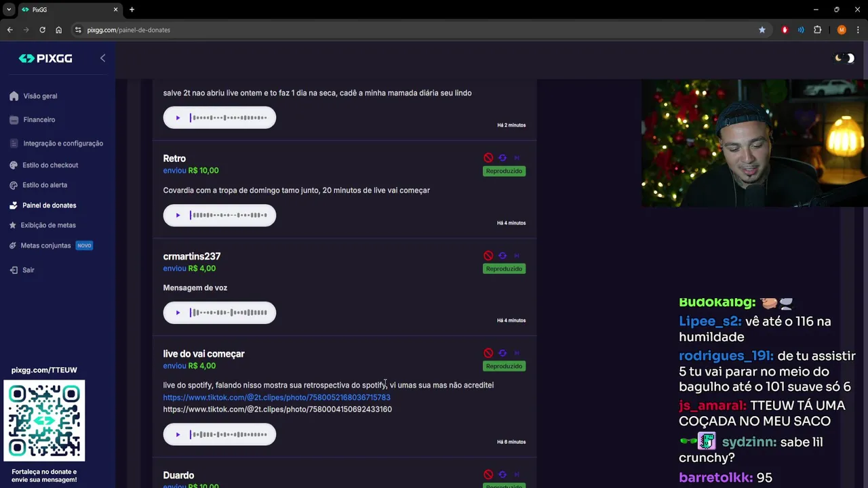Click 'Há 2 minutos' timestamp
Viewport: 868px width, 488px height.
[511, 125]
